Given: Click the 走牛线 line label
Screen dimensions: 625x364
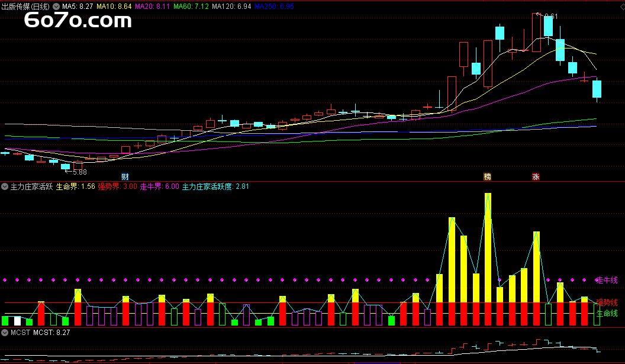Looking at the screenshot, I should coord(607,281).
